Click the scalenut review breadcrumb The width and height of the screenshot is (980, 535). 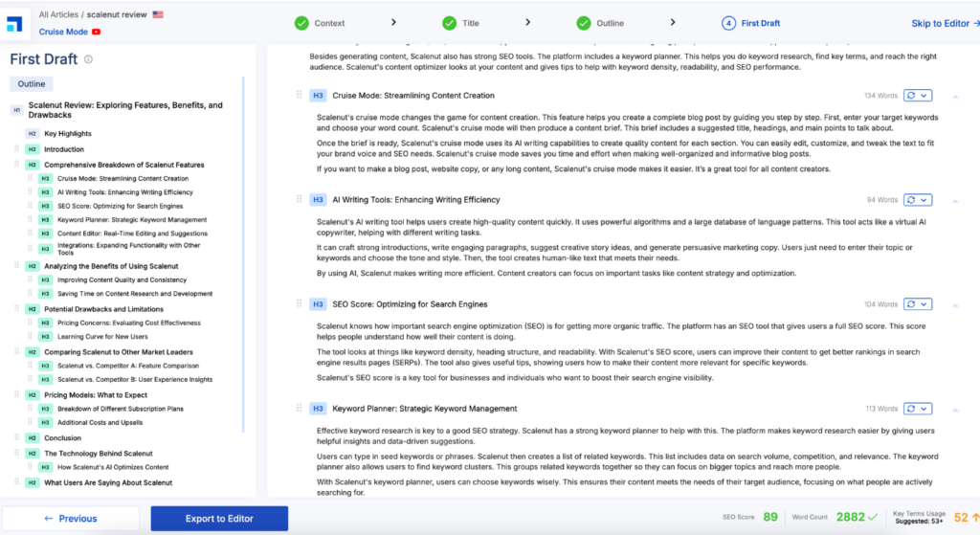click(117, 14)
